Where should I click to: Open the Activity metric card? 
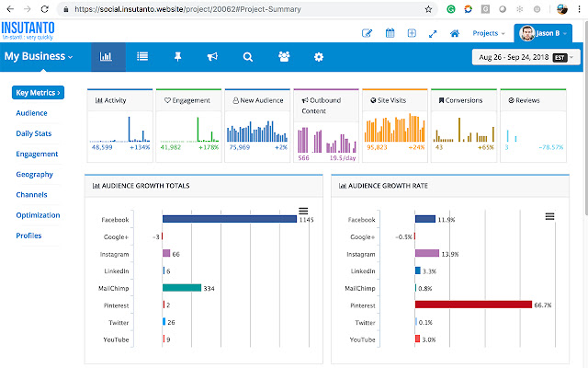click(120, 126)
